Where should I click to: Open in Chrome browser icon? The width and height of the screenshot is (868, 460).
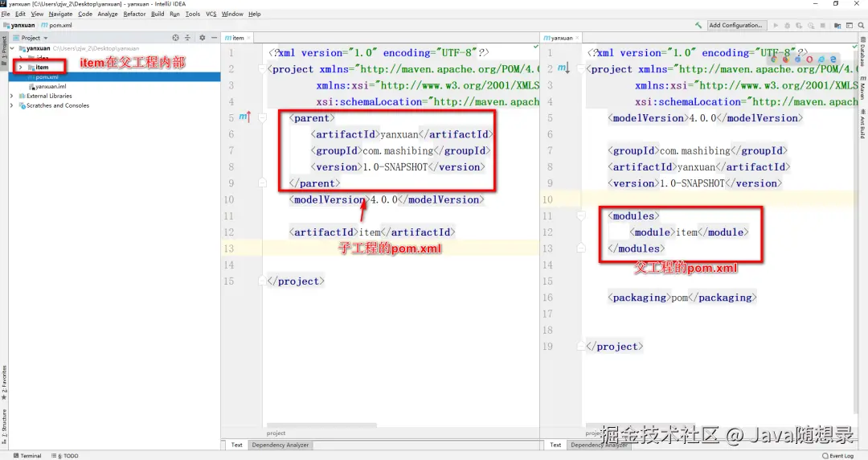point(774,60)
